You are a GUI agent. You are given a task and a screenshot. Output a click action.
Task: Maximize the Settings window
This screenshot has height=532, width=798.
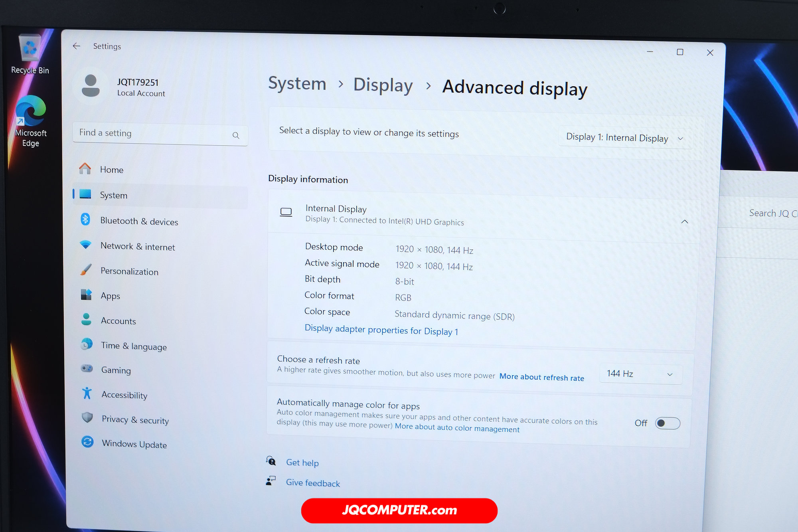tap(680, 52)
